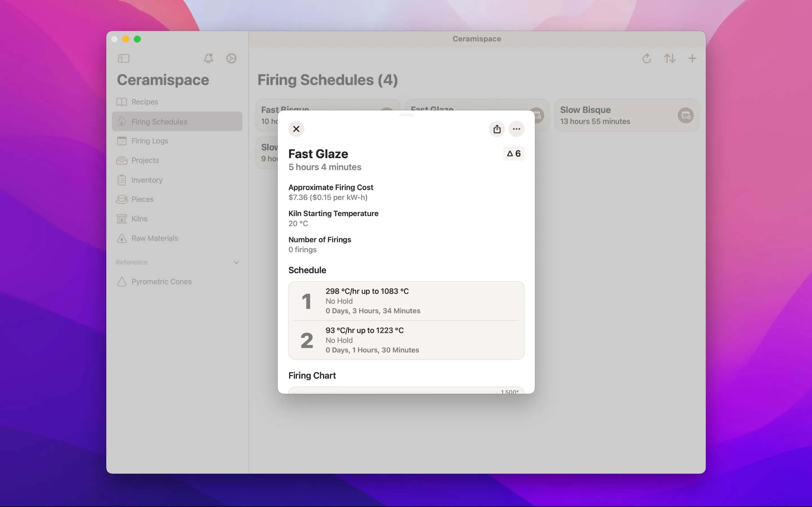Toggle the sidebar panel visibility
Screen dimensions: 812x507
point(123,58)
